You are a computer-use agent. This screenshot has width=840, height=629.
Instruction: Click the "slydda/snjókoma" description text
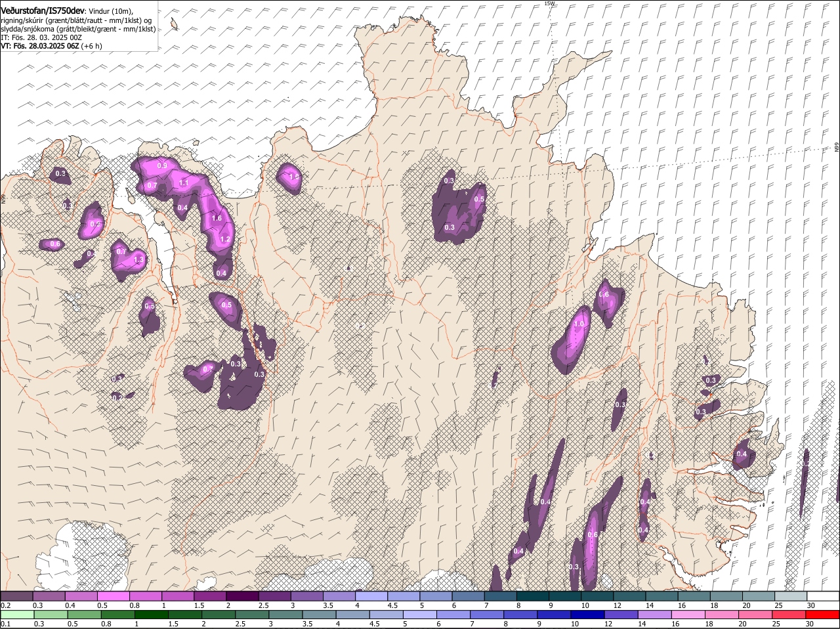click(x=28, y=29)
